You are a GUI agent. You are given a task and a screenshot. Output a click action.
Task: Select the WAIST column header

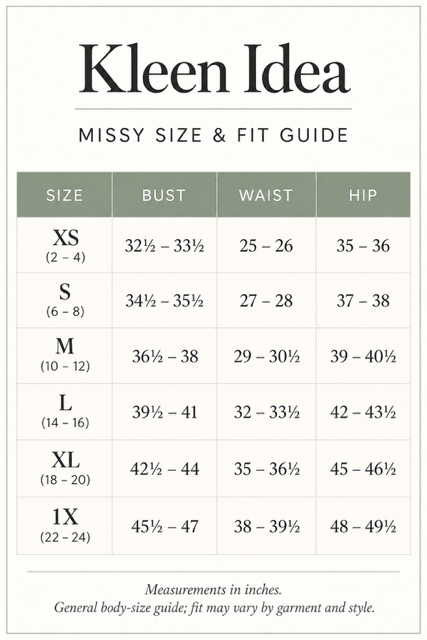(266, 195)
